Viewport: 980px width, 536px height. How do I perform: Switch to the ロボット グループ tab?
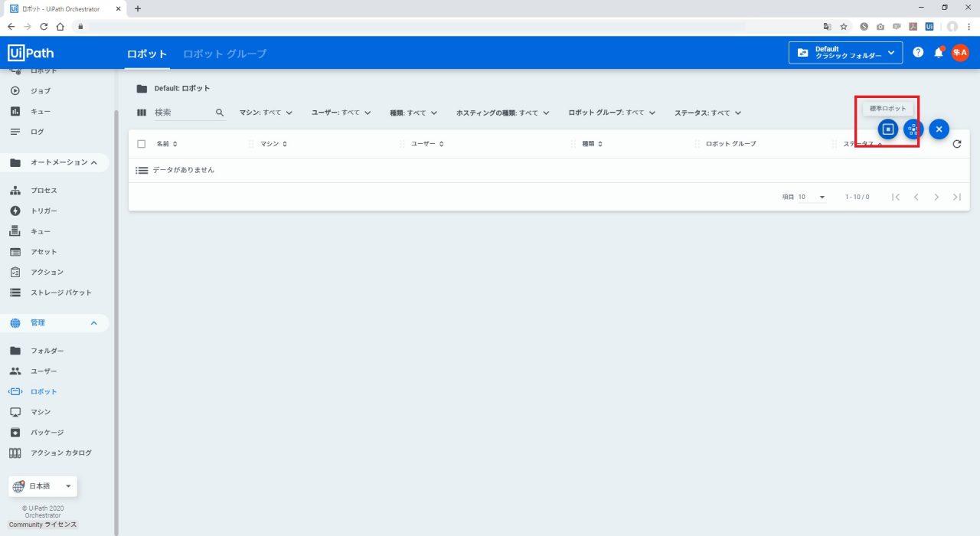225,54
